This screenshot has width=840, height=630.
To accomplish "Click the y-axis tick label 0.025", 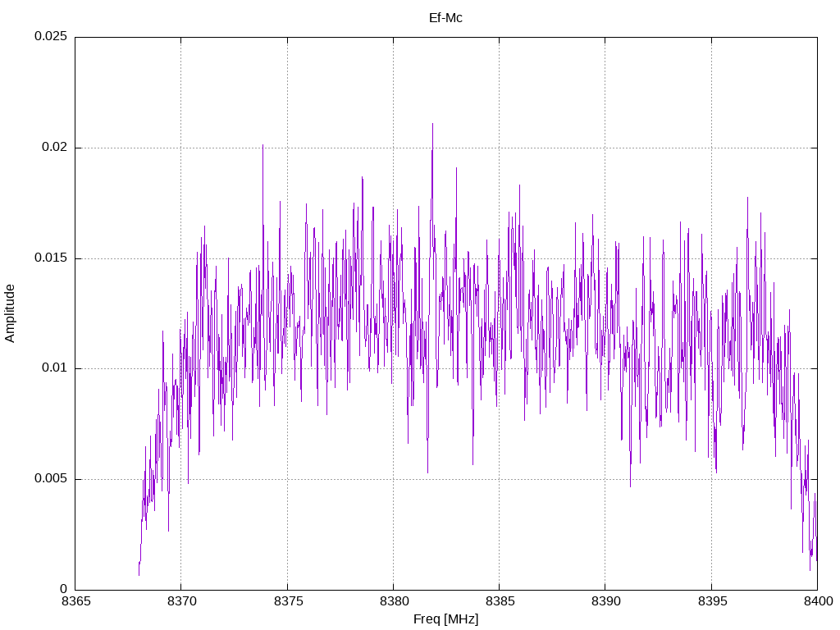I will point(51,36).
